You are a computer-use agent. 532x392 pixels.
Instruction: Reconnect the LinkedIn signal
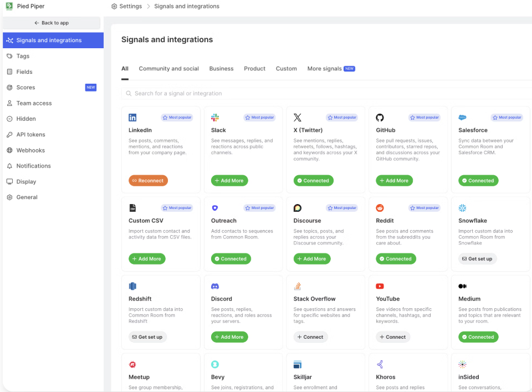point(148,180)
